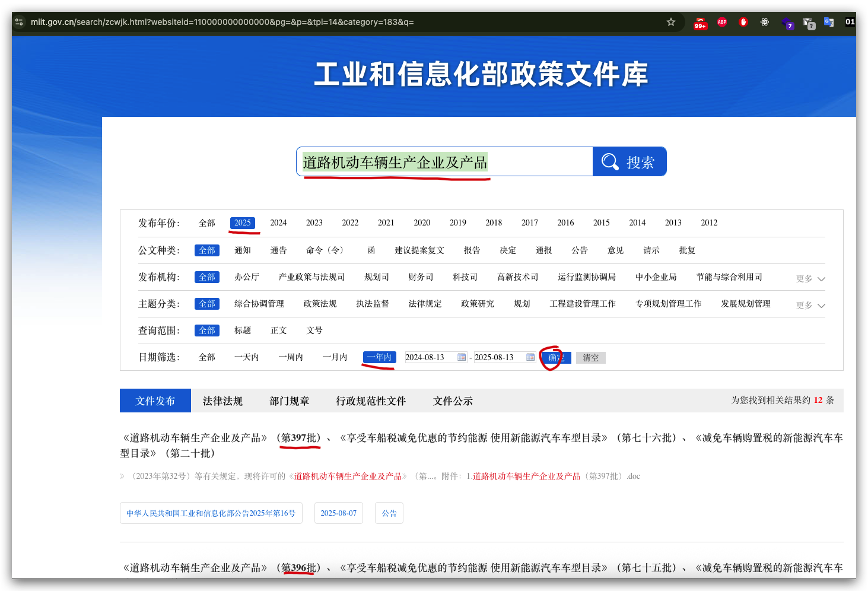Open the purple extension with badge 7
This screenshot has width=868, height=591.
787,23
